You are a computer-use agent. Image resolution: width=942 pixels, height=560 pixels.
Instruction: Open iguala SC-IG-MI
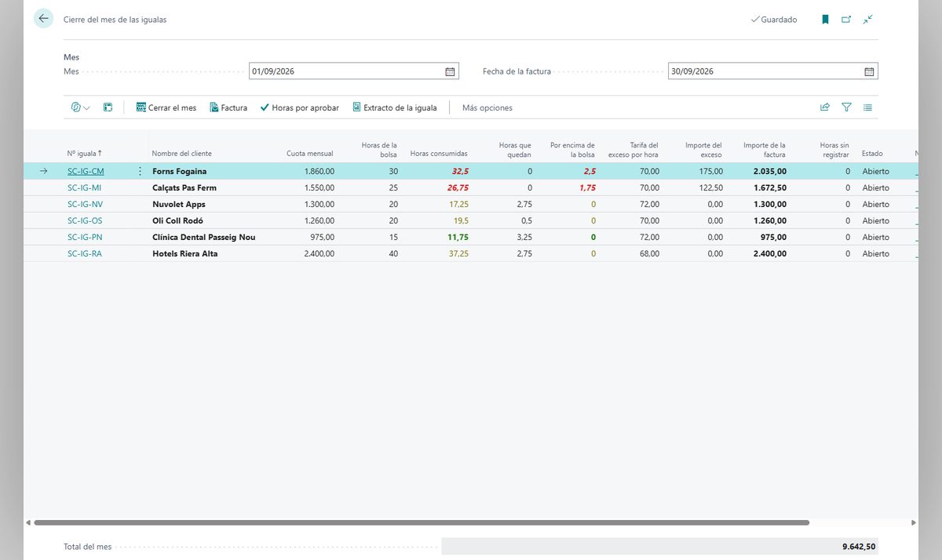click(x=84, y=188)
